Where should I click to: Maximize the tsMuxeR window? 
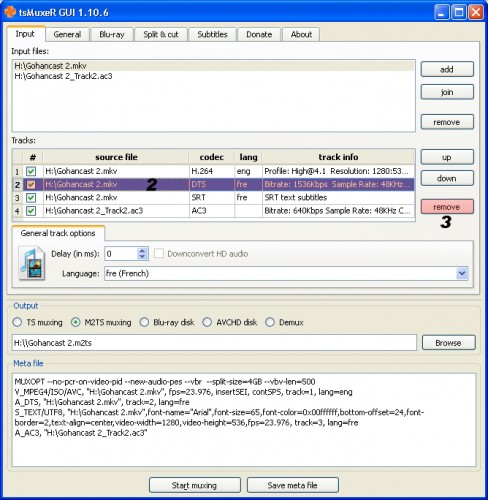click(x=459, y=13)
